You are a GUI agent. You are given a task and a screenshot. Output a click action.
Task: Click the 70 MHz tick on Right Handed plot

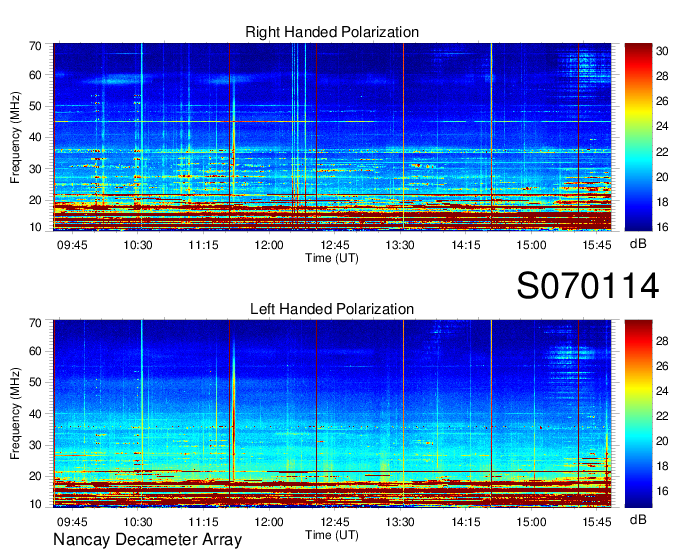(35, 46)
